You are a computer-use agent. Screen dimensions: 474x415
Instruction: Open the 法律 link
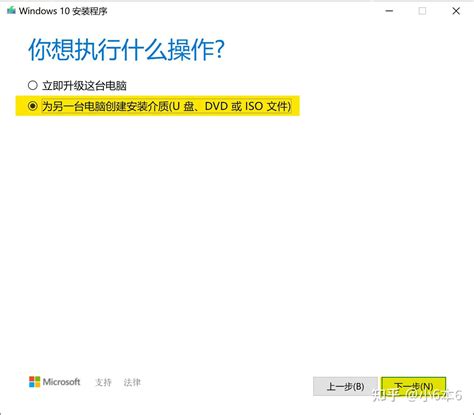(x=132, y=382)
